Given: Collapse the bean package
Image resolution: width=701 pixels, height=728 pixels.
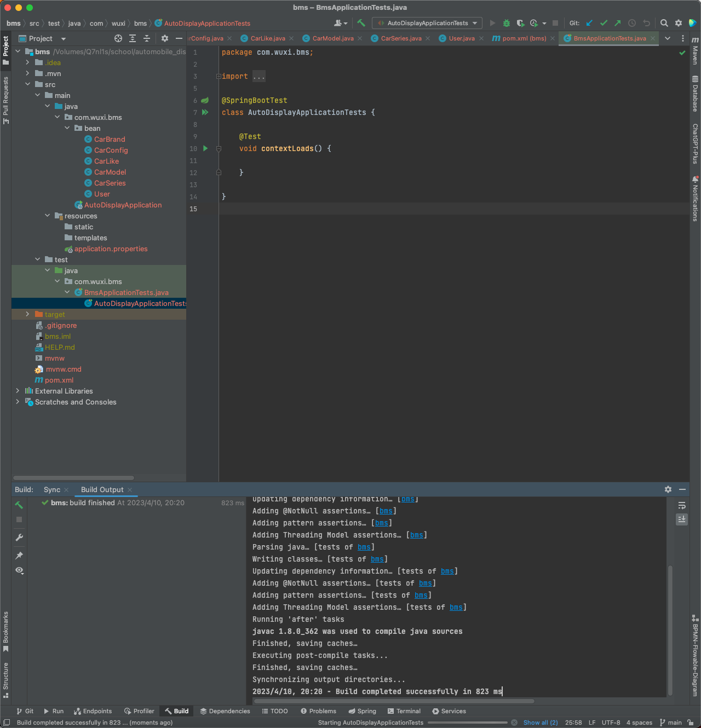Looking at the screenshot, I should [x=67, y=128].
